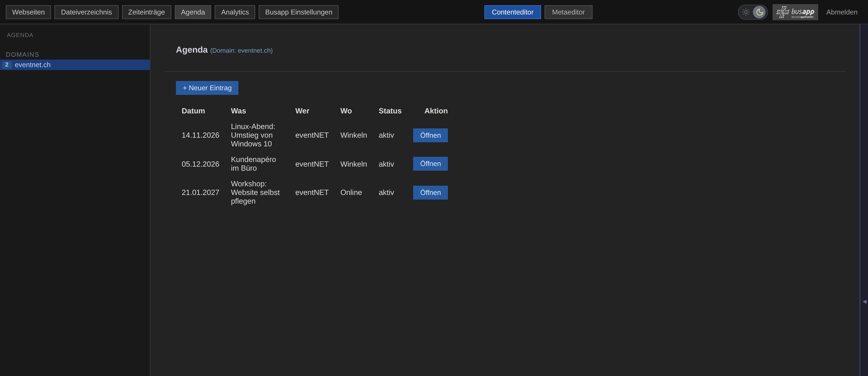
Task: Select the Agenda menu item
Action: point(193,12)
